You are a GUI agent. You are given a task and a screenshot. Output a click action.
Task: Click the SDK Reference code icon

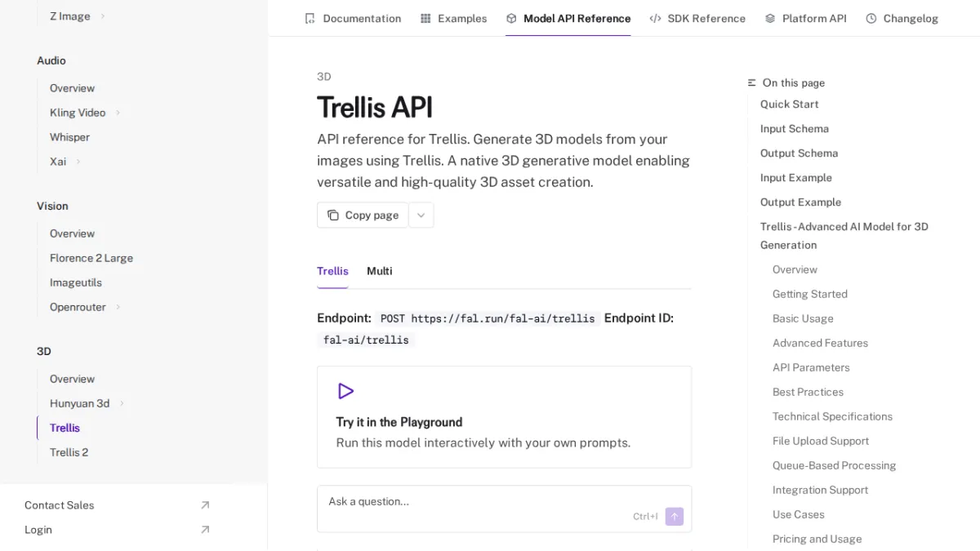pyautogui.click(x=655, y=18)
